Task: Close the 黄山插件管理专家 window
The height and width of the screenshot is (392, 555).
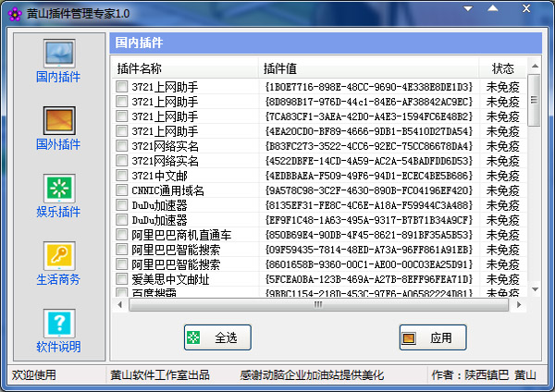Action: (x=526, y=8)
